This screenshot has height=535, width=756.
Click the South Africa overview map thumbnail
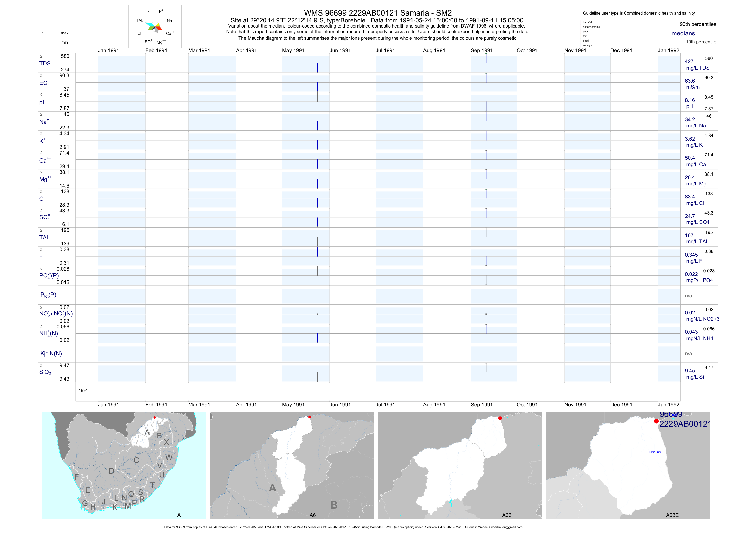[x=124, y=465]
